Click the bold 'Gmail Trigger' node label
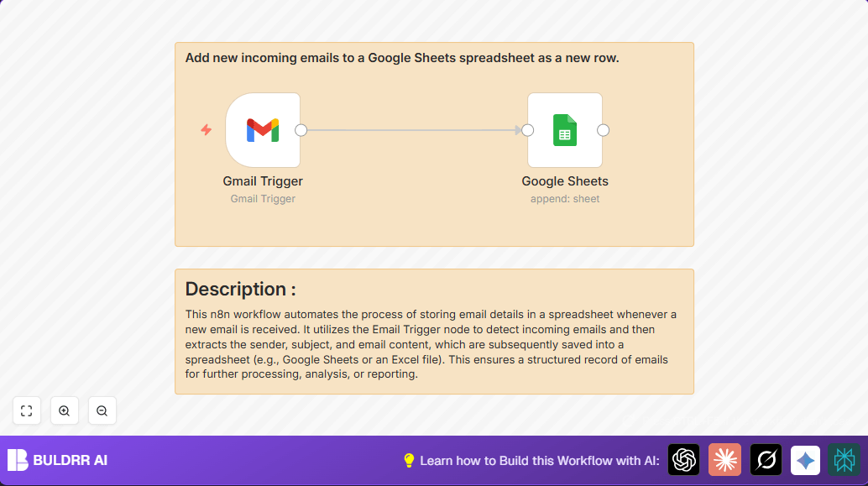This screenshot has height=486, width=868. [263, 181]
